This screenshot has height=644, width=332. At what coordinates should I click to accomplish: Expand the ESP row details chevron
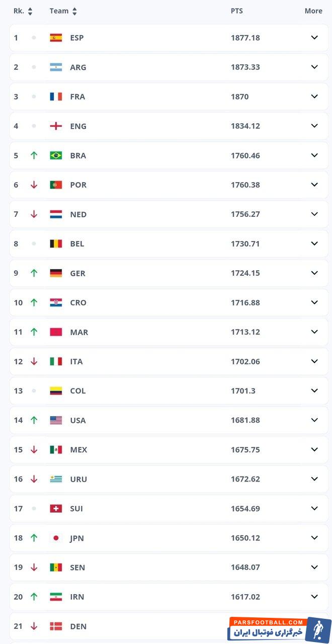click(314, 38)
